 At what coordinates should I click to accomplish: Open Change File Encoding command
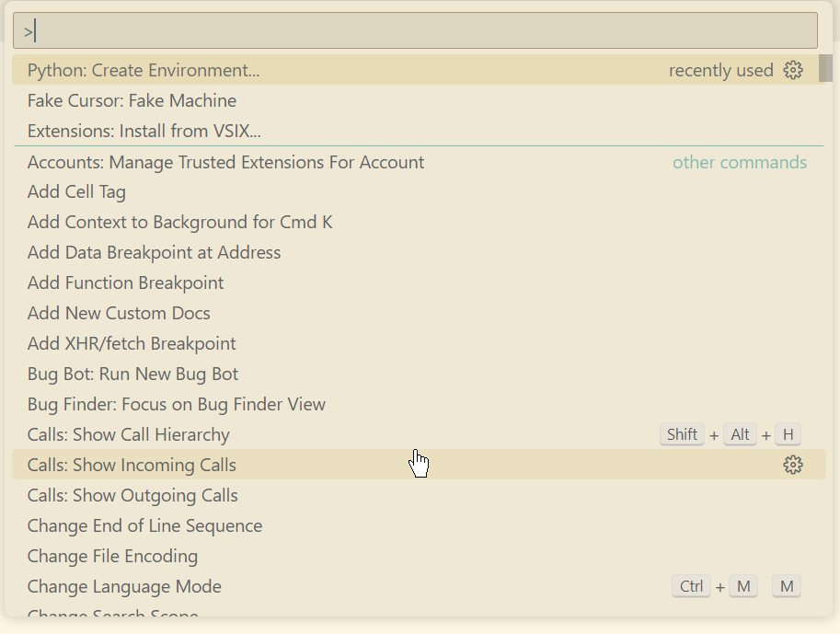click(x=112, y=557)
